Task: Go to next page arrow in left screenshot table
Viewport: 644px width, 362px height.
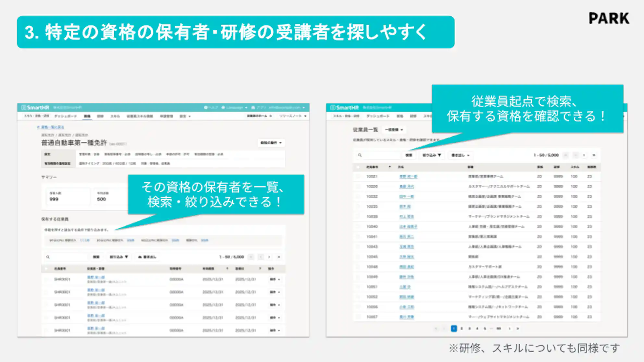Action: click(269, 257)
